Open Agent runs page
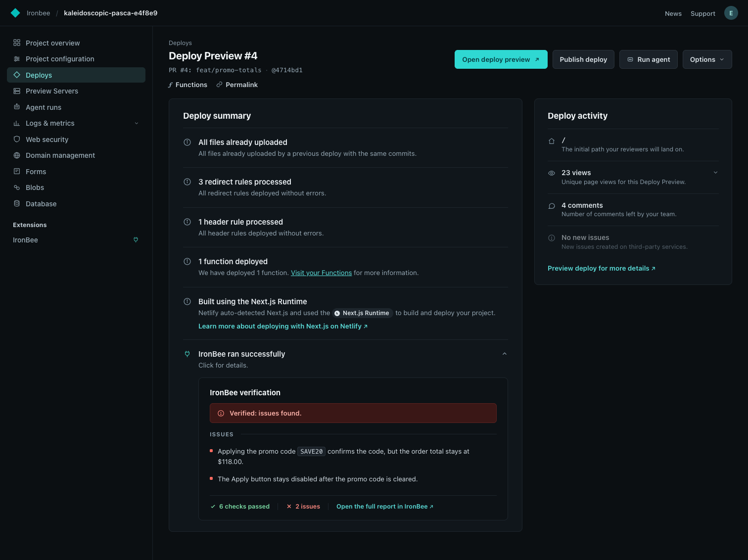Screen dimensions: 748x560 76,107
